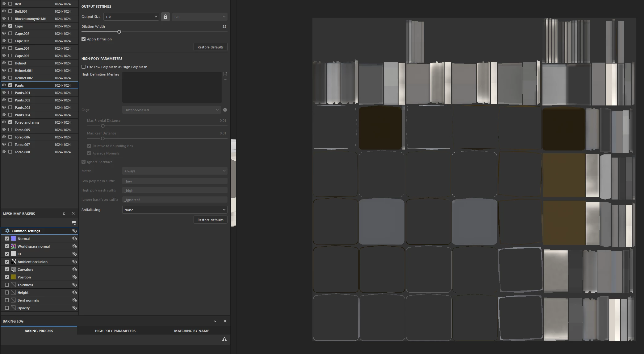Click the High Definition Meshes file icon
Image resolution: width=644 pixels, height=354 pixels.
pos(225,74)
